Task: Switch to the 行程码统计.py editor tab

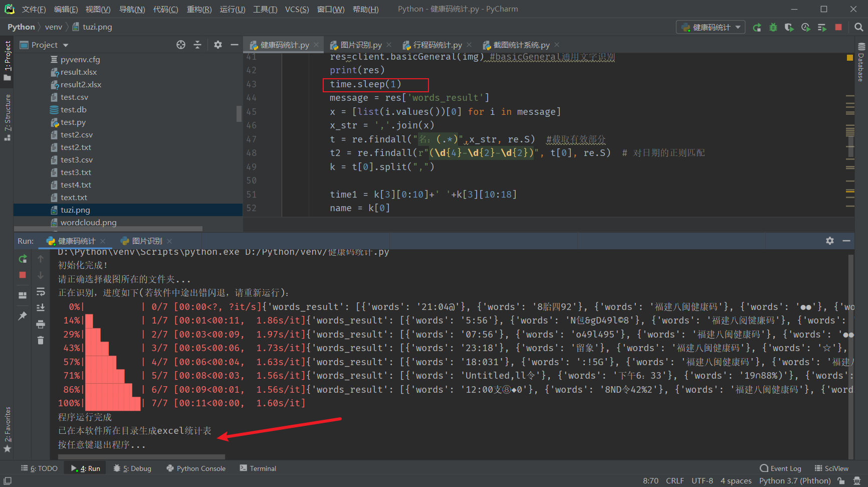Action: pos(438,45)
